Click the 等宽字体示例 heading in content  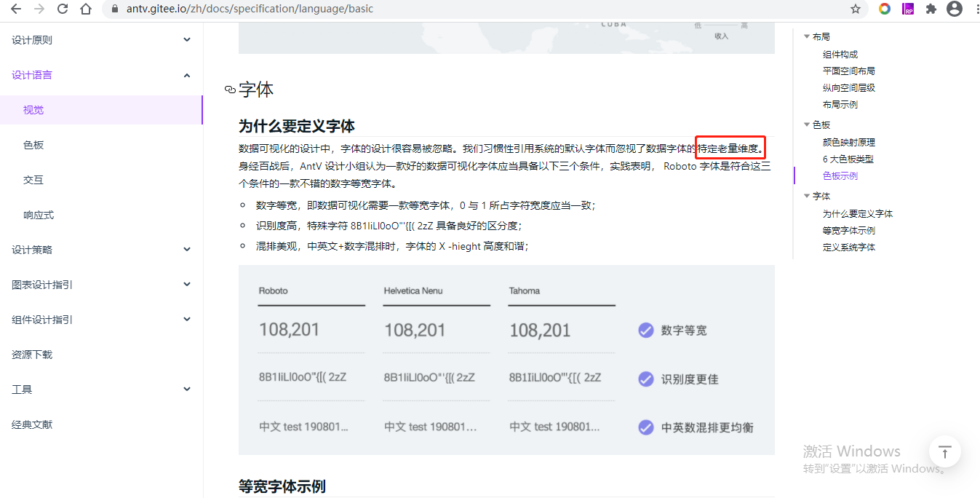[282, 486]
